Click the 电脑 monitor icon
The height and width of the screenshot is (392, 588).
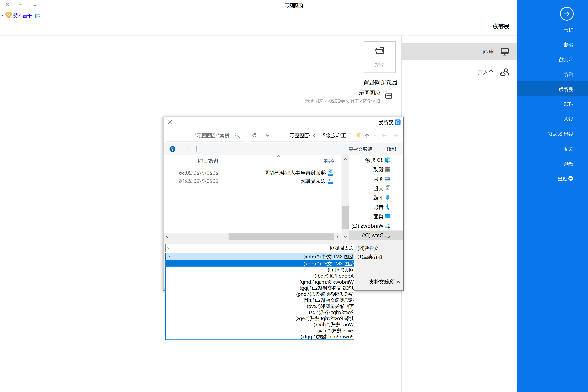tap(505, 52)
